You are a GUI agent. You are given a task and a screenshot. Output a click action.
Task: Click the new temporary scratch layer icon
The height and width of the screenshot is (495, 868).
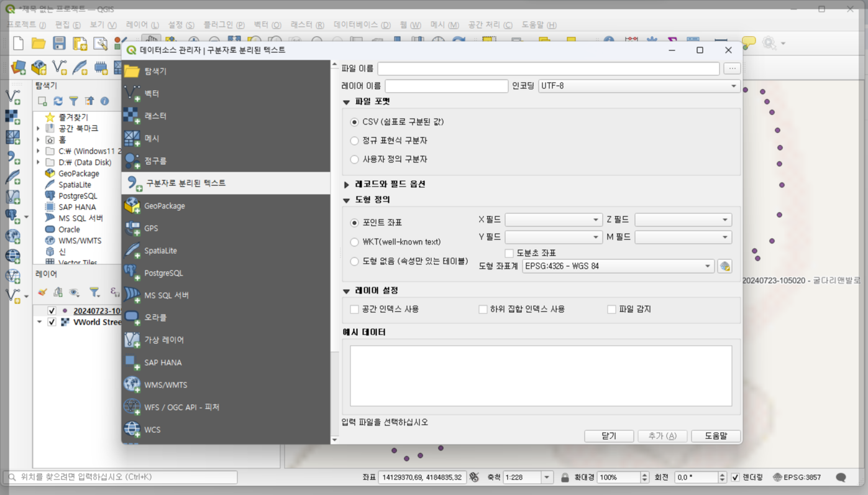click(x=101, y=67)
